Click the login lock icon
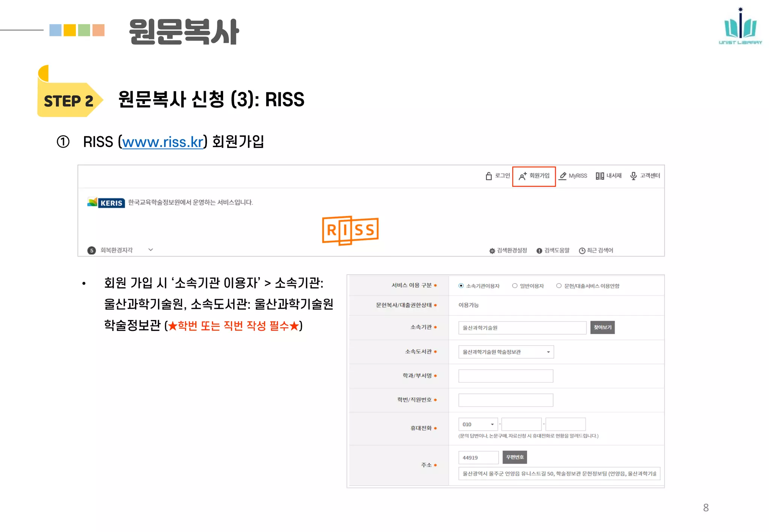 pos(489,176)
